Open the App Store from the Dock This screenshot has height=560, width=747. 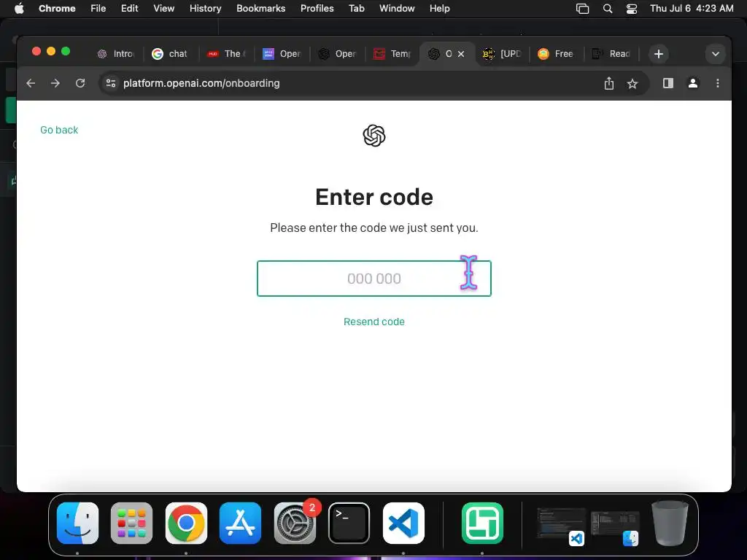pos(240,523)
